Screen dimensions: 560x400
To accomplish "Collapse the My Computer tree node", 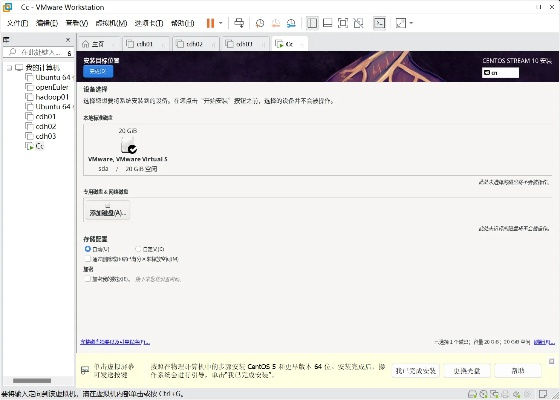I will (9, 68).
